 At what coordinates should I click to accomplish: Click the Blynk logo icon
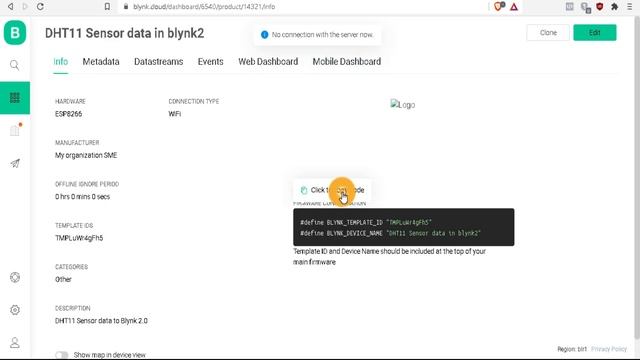point(15,33)
